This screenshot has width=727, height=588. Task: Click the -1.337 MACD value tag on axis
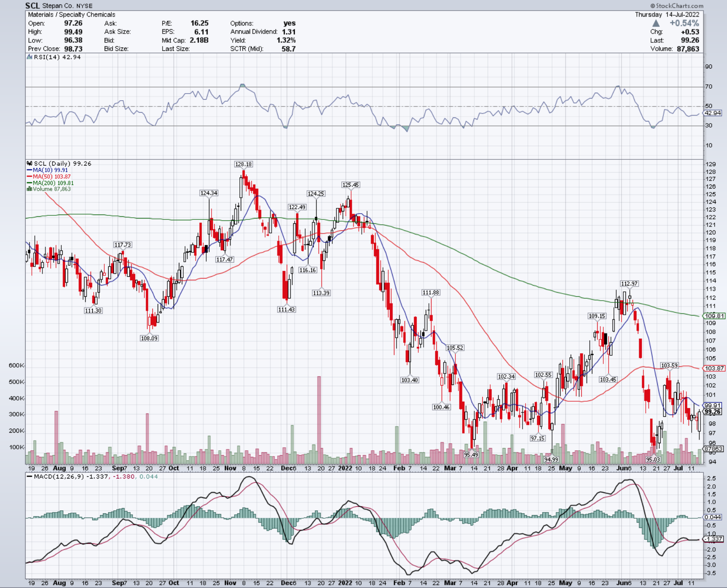[x=713, y=539]
